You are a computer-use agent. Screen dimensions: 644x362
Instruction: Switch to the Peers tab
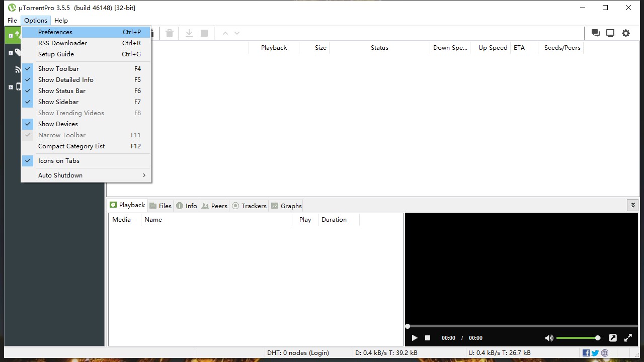pos(214,206)
